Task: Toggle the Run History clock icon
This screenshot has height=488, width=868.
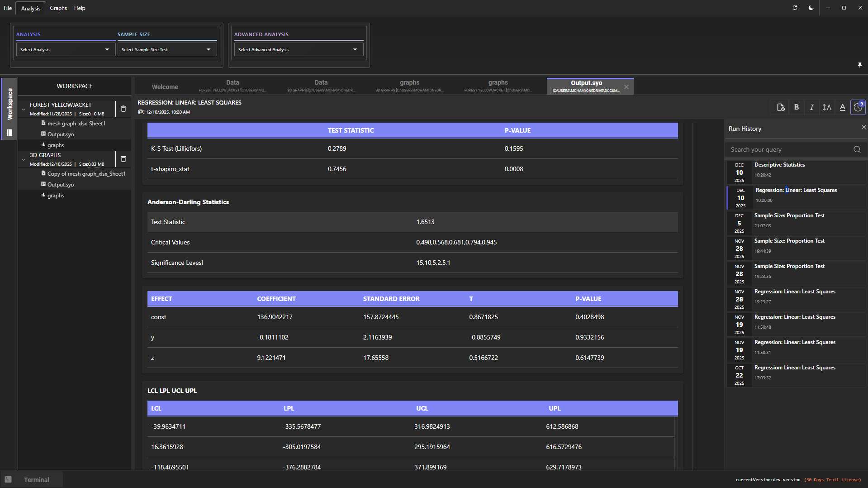Action: [858, 107]
